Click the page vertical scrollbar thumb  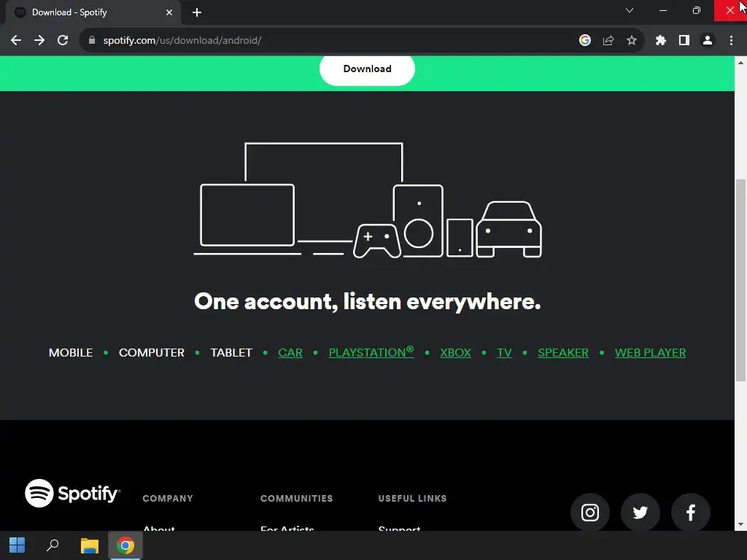(x=740, y=280)
